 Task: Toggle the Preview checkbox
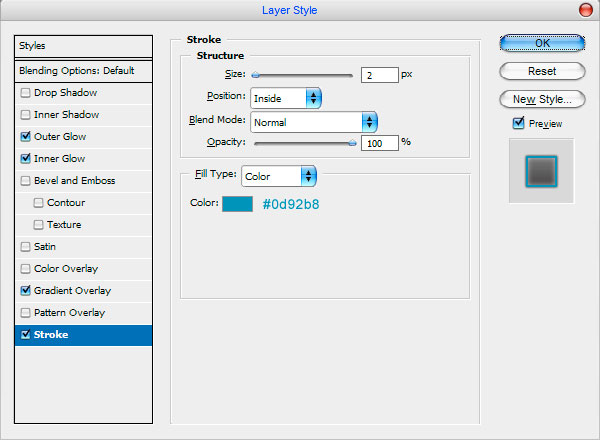click(518, 123)
